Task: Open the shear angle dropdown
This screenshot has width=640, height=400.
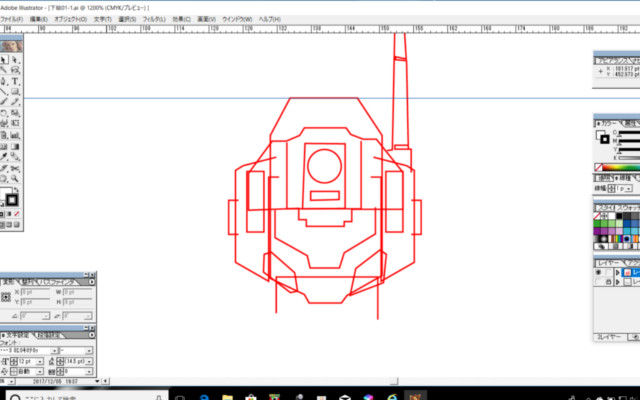Action: click(89, 316)
